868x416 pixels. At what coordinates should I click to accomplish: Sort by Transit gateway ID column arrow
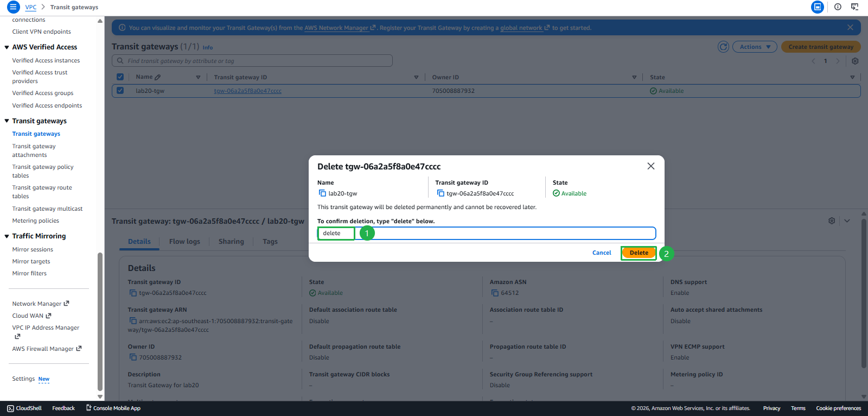(416, 77)
